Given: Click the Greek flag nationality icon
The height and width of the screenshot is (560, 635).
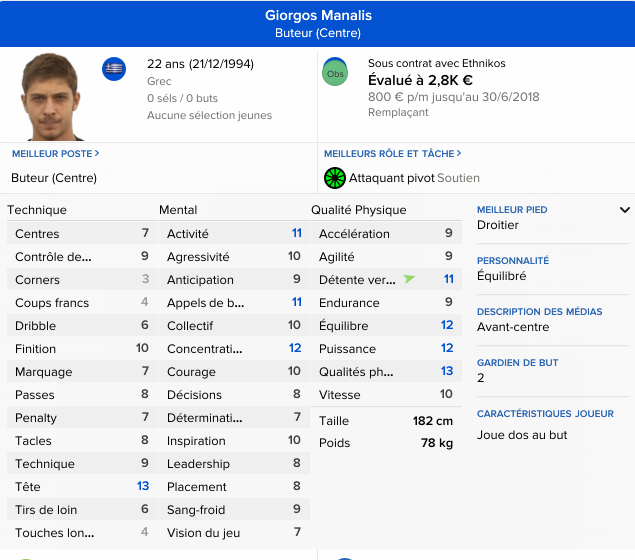Looking at the screenshot, I should click(114, 69).
